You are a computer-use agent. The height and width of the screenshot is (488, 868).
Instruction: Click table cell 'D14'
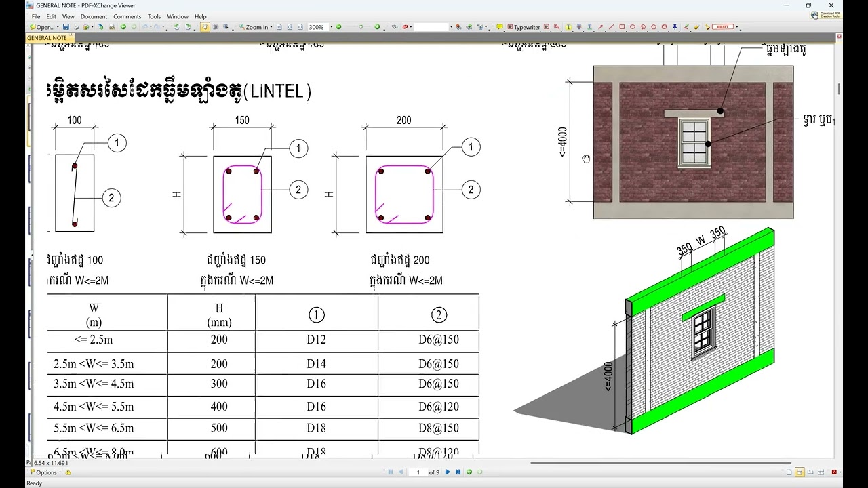317,364
